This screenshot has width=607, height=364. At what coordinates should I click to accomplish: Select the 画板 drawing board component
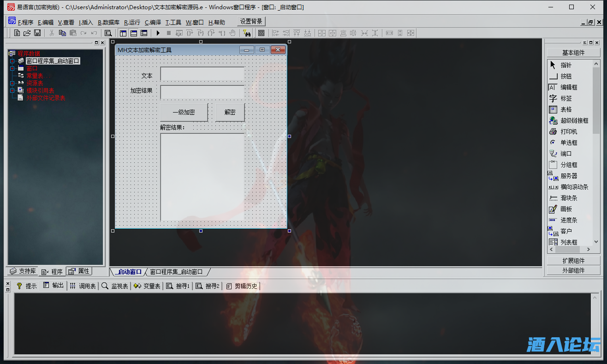[566, 209]
